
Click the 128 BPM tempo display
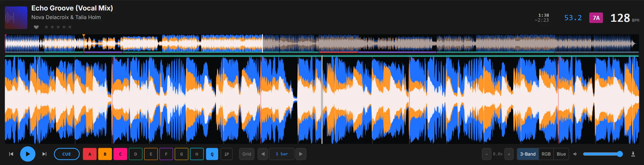[625, 18]
